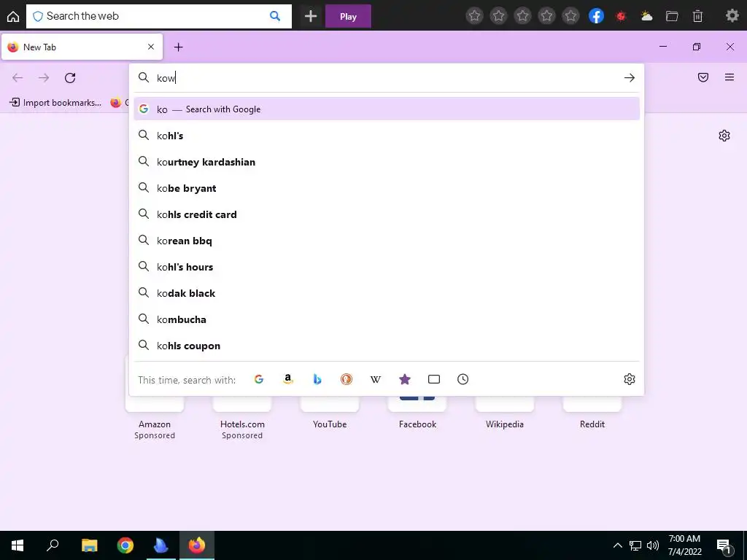
Task: Open the notification center icon
Action: (724, 546)
